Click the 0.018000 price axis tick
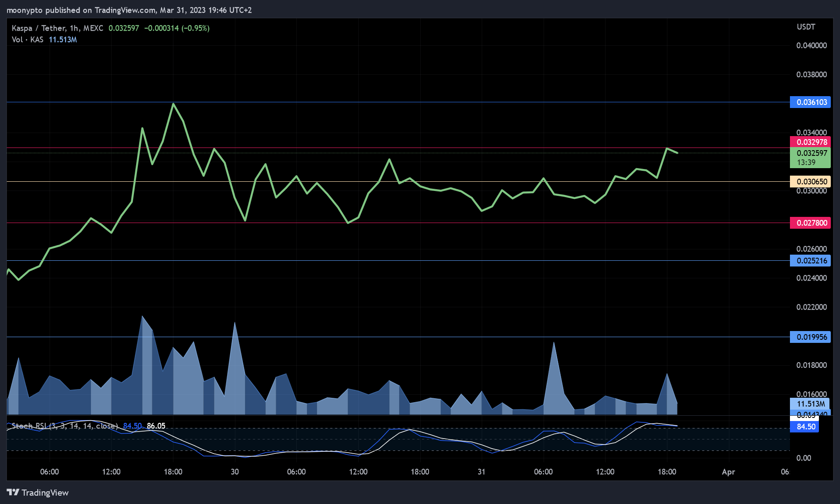Screen dimensions: 840x504 (811, 365)
